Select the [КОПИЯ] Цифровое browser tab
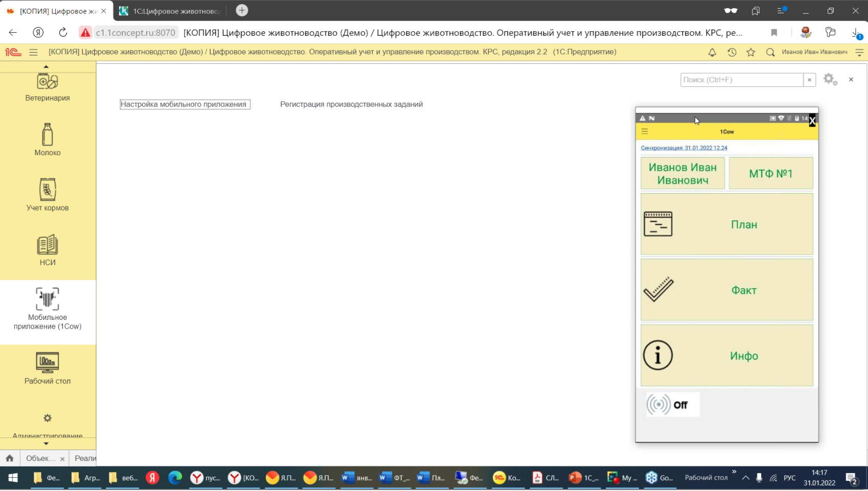 tap(56, 11)
